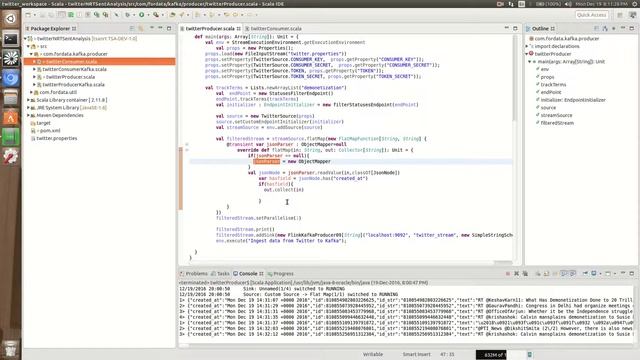Image resolution: width=640 pixels, height=360 pixels.
Task: Expand Scala Library container node
Action: point(29,100)
